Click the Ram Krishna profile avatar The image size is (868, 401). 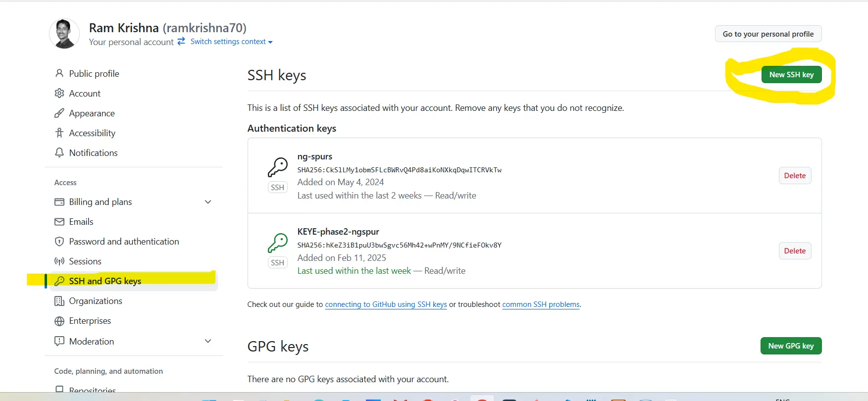point(64,34)
